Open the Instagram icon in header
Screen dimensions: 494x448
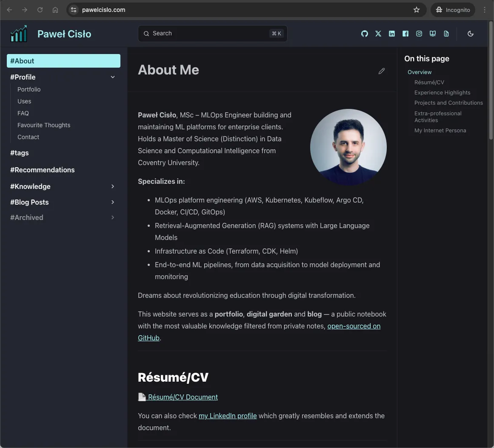[x=419, y=34]
